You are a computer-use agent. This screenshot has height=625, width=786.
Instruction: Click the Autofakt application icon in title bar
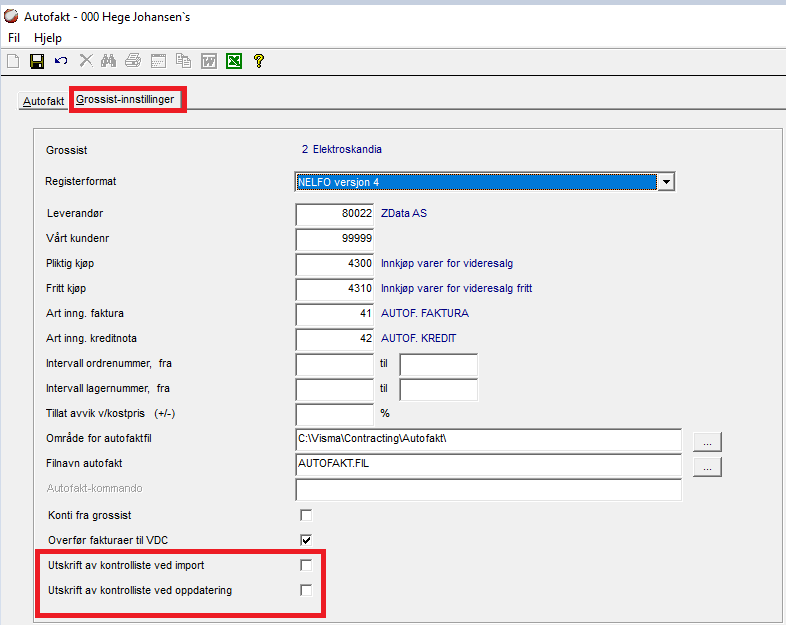point(11,17)
